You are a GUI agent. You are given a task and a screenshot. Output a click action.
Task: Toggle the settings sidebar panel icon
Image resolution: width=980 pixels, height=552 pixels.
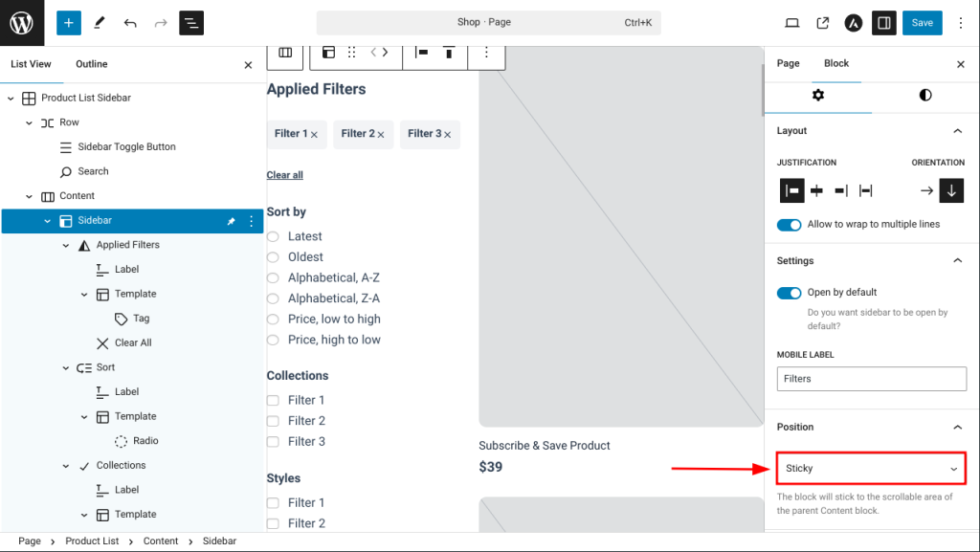[x=883, y=23]
